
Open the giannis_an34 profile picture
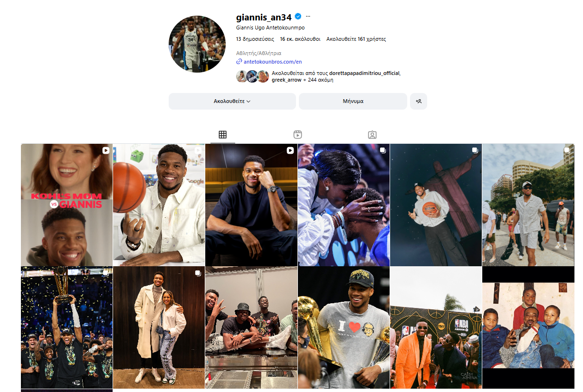(197, 44)
